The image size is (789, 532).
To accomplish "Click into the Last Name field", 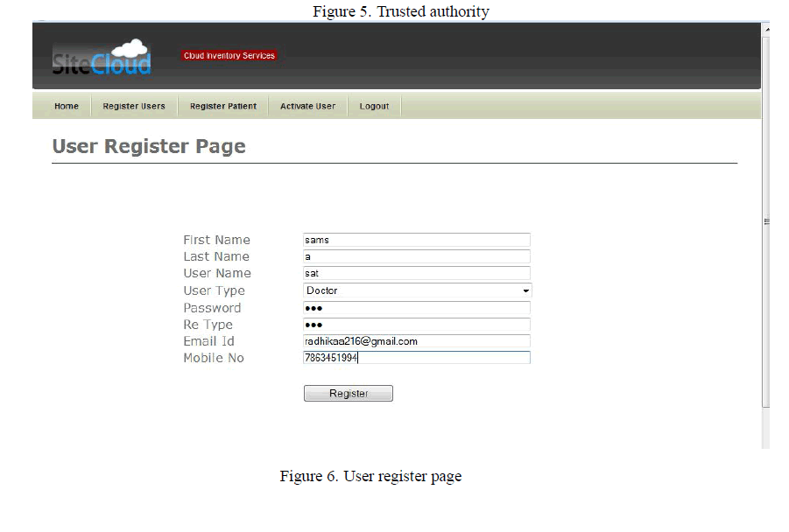I will click(x=416, y=256).
